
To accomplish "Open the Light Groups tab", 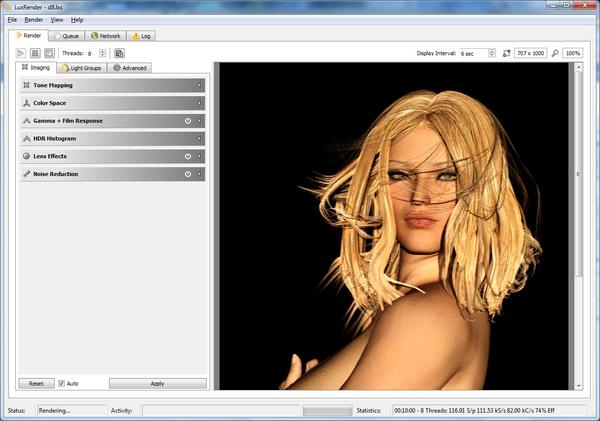I will pyautogui.click(x=82, y=68).
